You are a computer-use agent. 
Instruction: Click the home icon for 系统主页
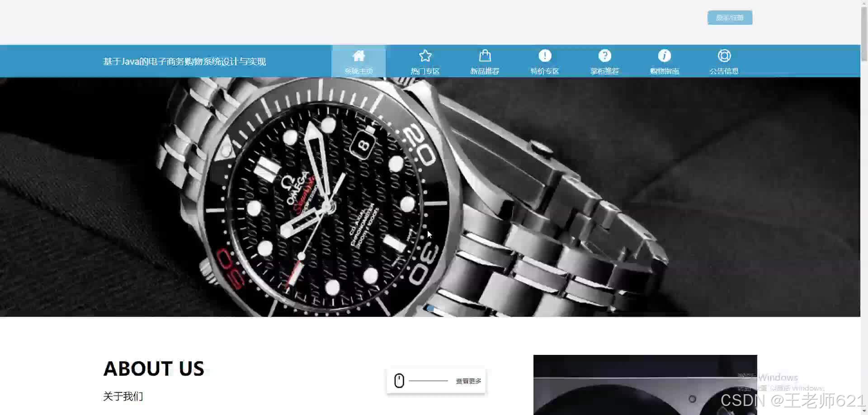359,56
